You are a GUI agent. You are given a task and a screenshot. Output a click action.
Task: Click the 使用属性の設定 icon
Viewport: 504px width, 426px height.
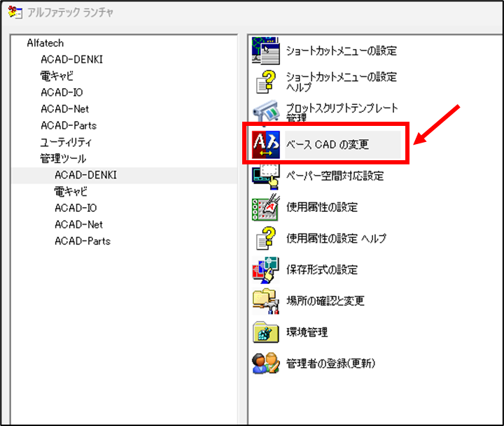pos(265,207)
